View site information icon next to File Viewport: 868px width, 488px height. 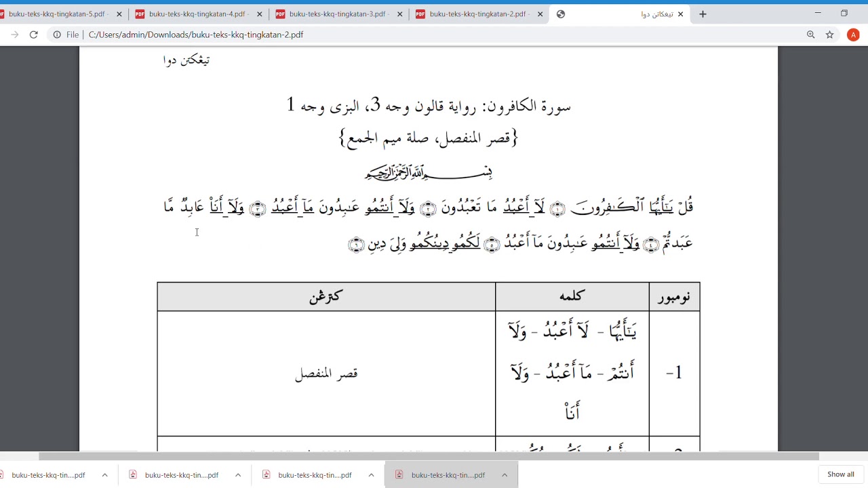tap(57, 35)
